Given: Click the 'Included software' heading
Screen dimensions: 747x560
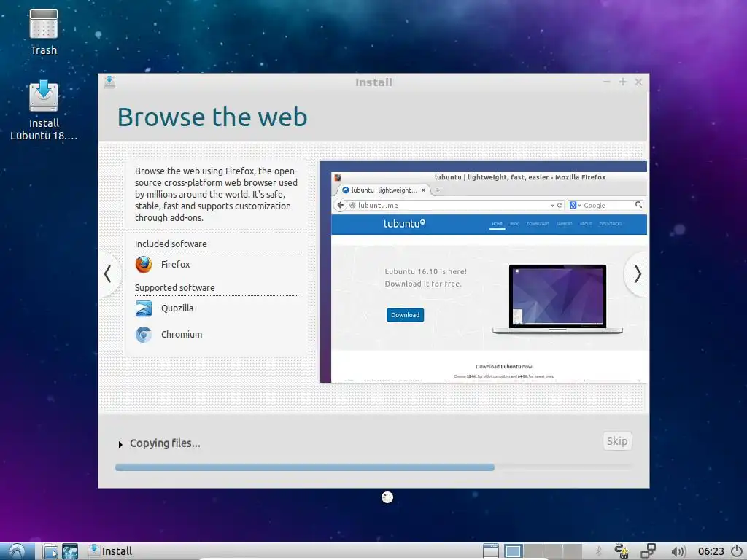Looking at the screenshot, I should click(x=171, y=244).
